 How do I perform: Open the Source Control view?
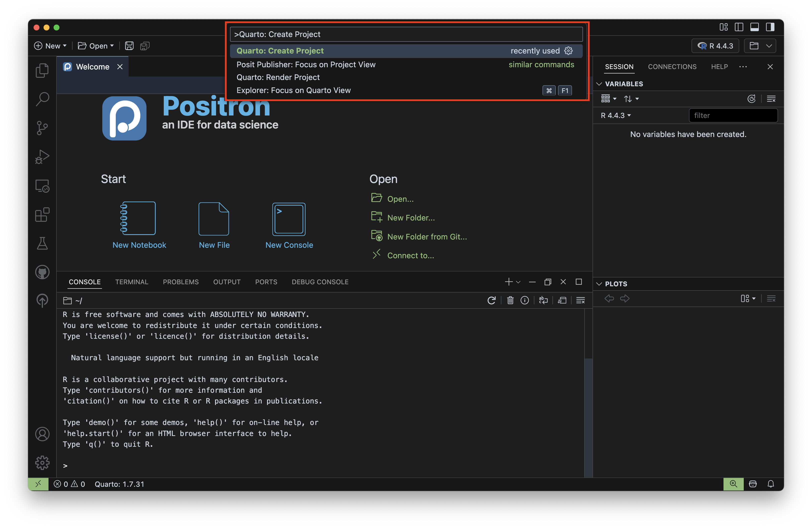[x=42, y=128]
